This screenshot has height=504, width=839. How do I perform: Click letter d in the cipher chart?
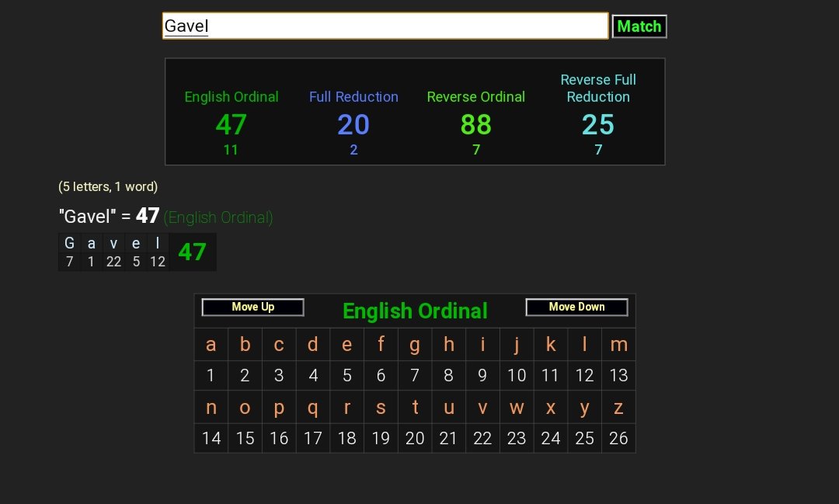(x=313, y=345)
